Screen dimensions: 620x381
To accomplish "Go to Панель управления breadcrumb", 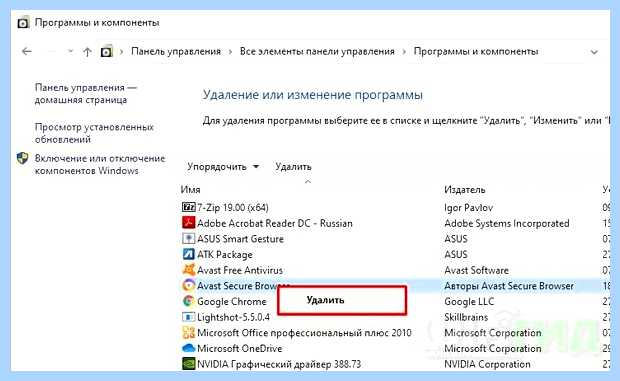I will click(176, 51).
